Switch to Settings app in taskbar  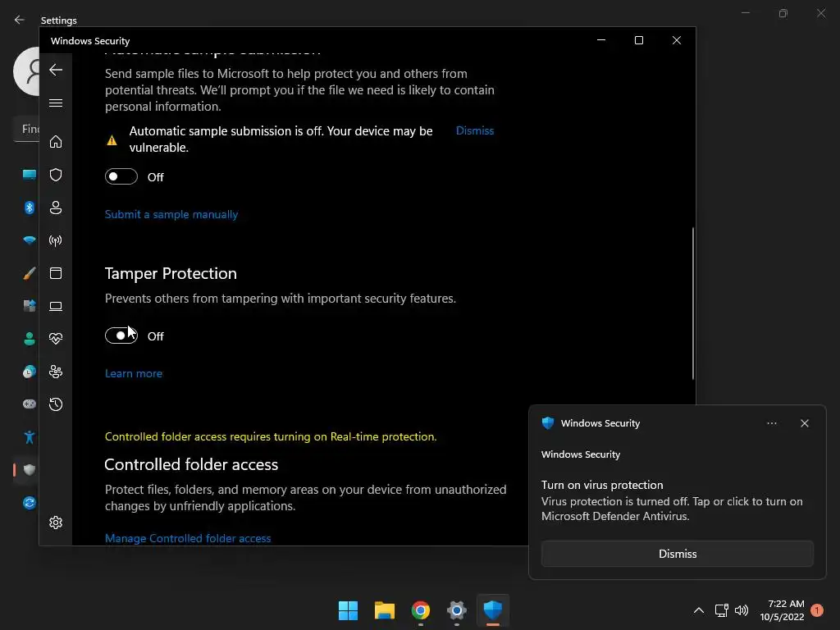tap(456, 610)
